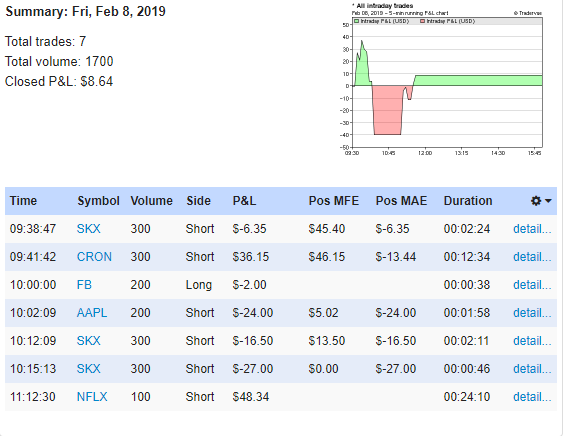Open detail link for 10:15:13 SKX trade

(x=532, y=369)
